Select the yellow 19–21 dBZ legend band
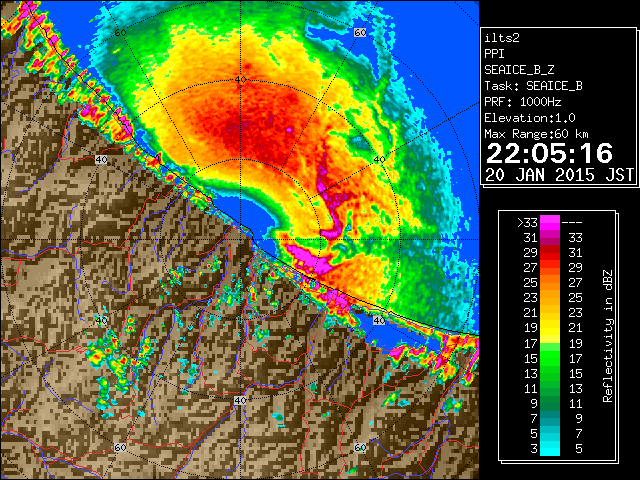 click(x=550, y=328)
